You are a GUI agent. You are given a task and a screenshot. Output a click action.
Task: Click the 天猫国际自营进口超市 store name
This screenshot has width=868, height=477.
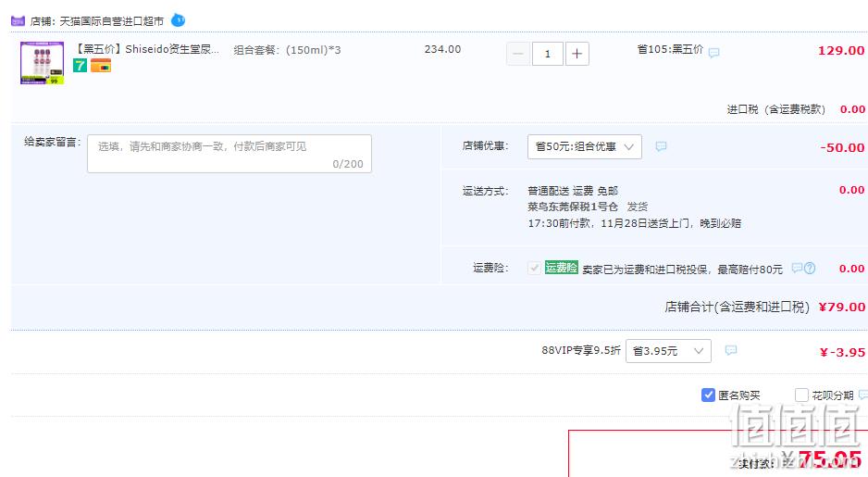(112, 21)
